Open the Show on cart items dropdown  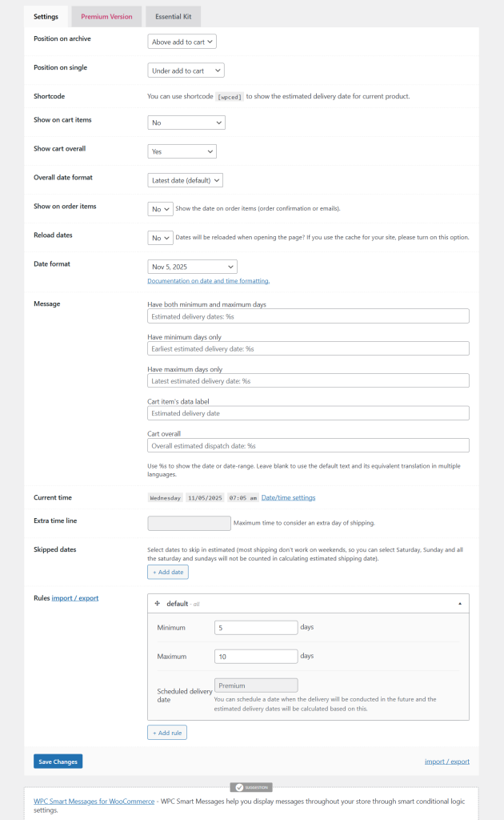click(x=186, y=122)
